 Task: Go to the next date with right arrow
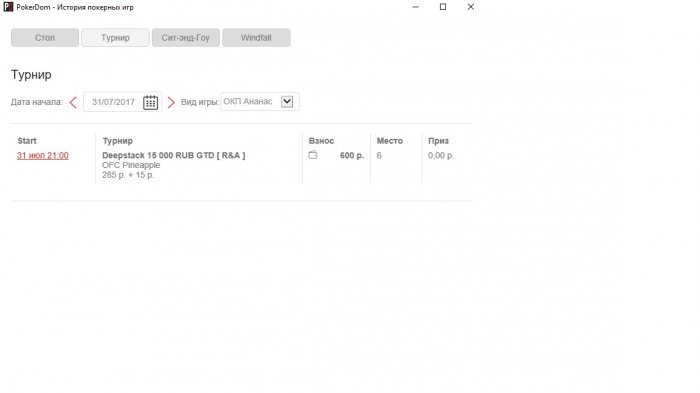point(171,102)
